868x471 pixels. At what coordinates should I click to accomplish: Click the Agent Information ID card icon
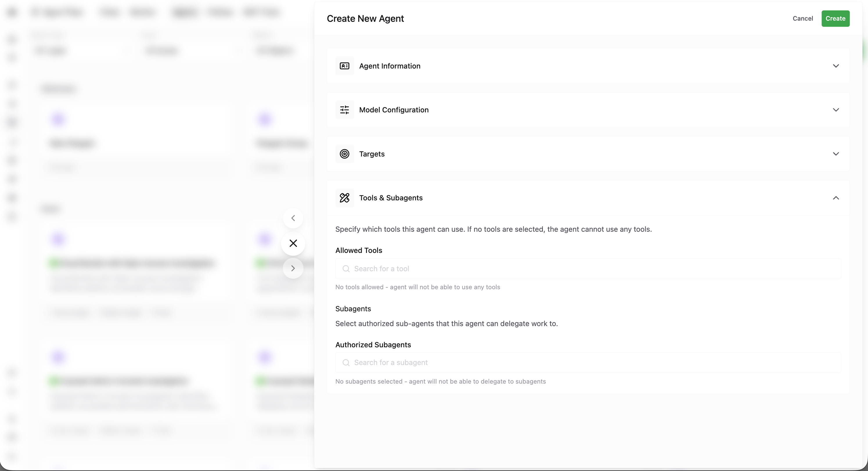click(x=344, y=66)
